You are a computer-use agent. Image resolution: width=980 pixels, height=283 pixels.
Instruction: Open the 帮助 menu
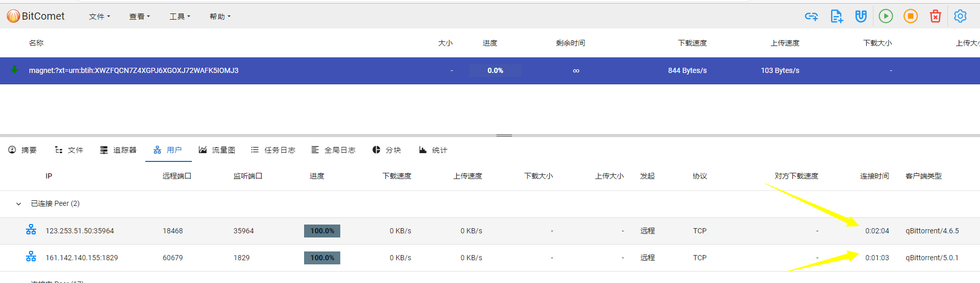click(220, 17)
